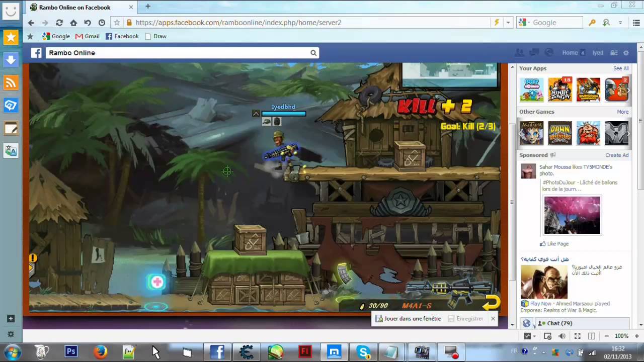Open the Dawn Defenders game thumbnail
The image size is (644, 362).
pos(560,133)
